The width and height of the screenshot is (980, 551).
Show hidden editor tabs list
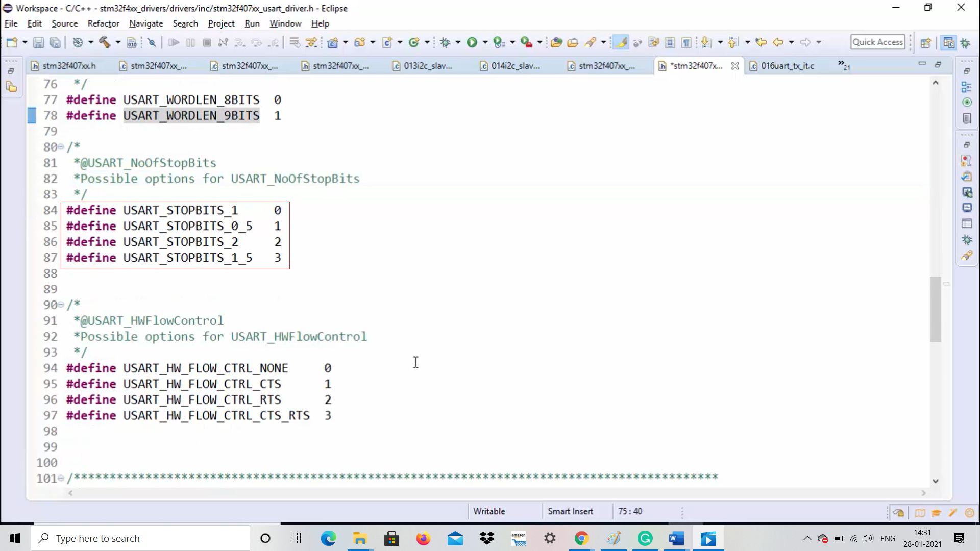(844, 65)
